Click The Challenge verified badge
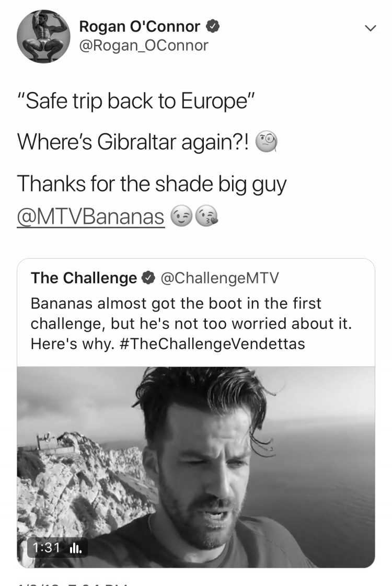Viewport: 392px width, 586px height. (x=149, y=278)
